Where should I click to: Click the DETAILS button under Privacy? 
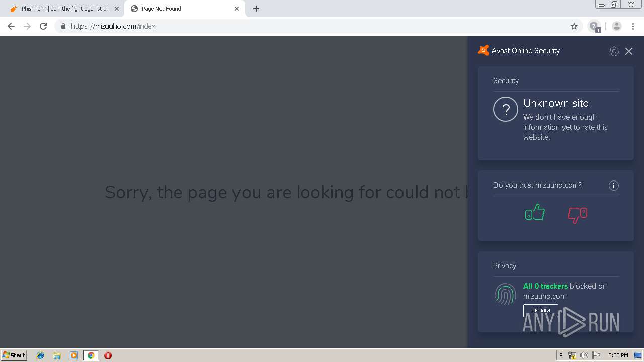[x=541, y=310]
